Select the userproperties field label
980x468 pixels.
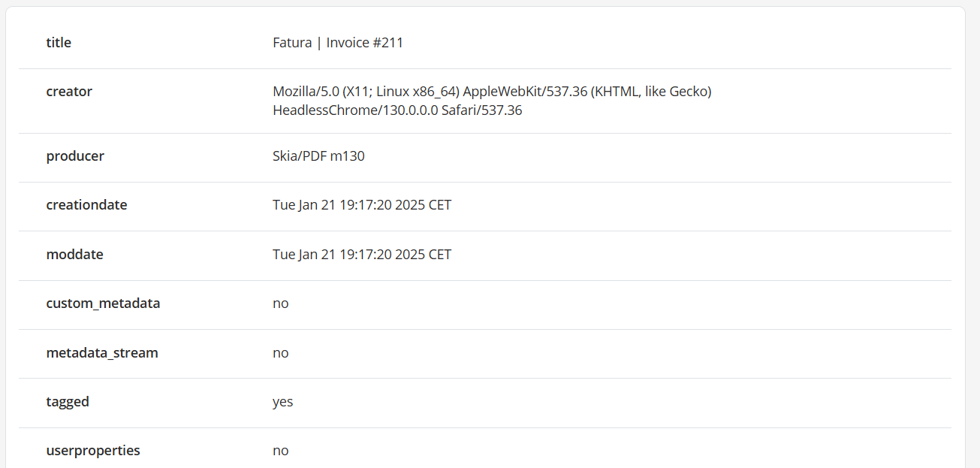click(x=93, y=451)
